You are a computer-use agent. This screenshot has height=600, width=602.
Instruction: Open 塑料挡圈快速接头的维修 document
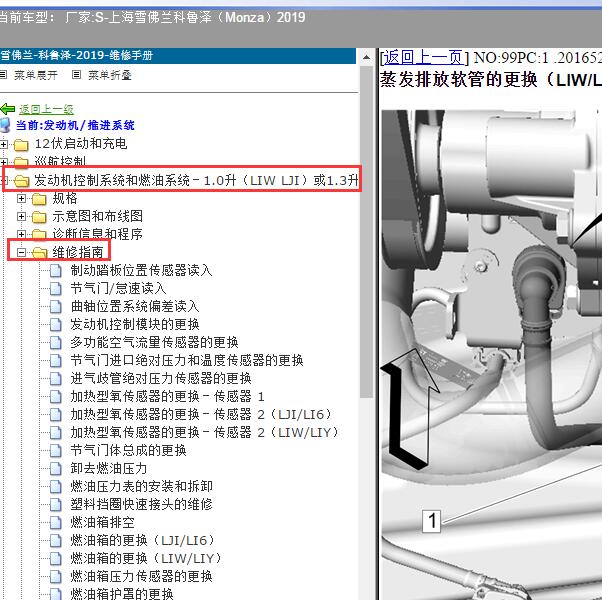pos(141,504)
